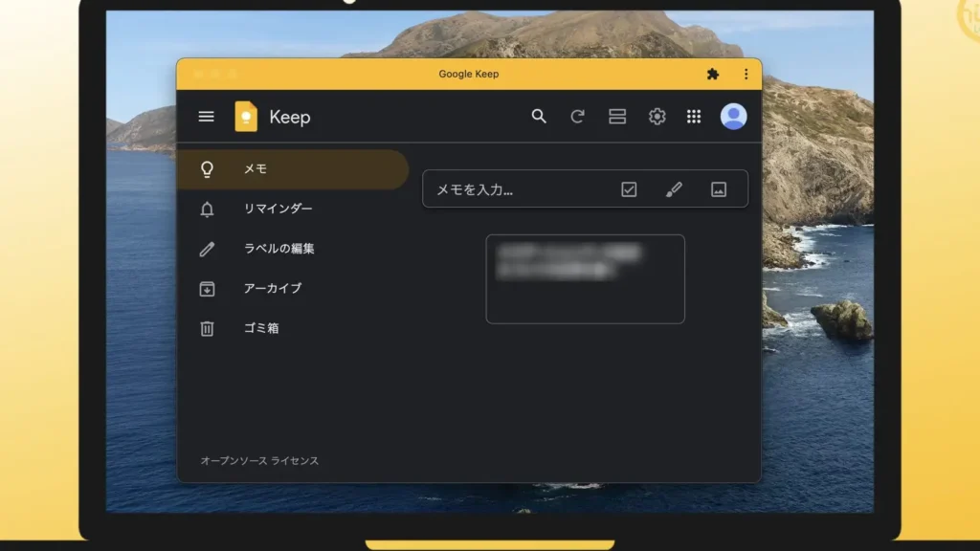The height and width of the screenshot is (551, 980).
Task: Open the main hamburger menu
Action: pyautogui.click(x=207, y=116)
